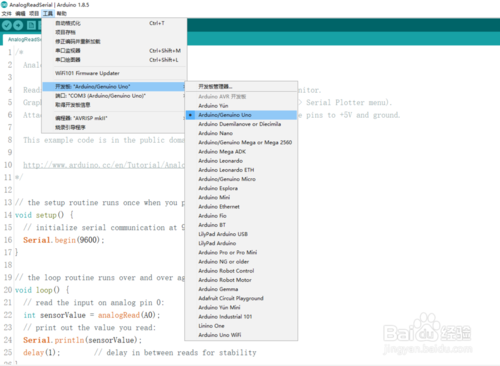Pick Linino One board

coord(241,326)
